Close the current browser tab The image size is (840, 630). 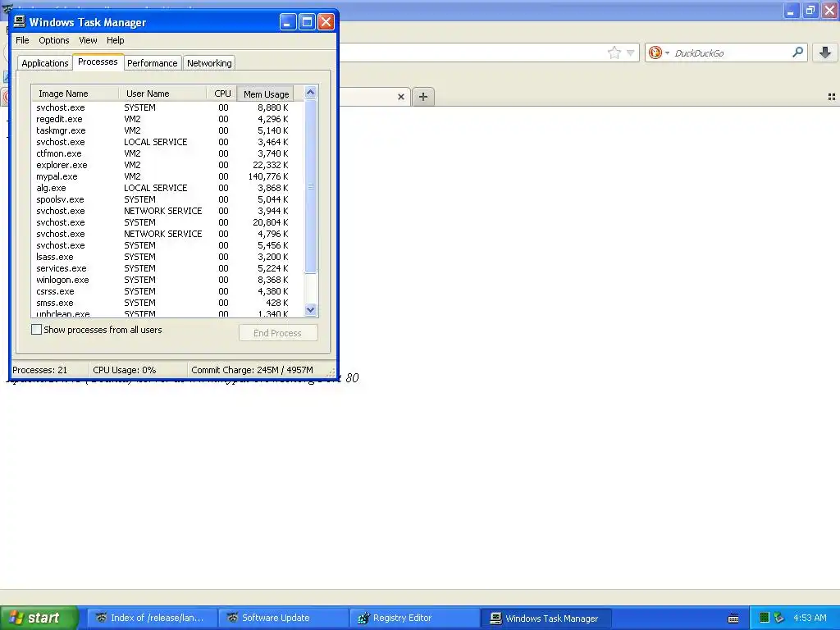coord(400,97)
